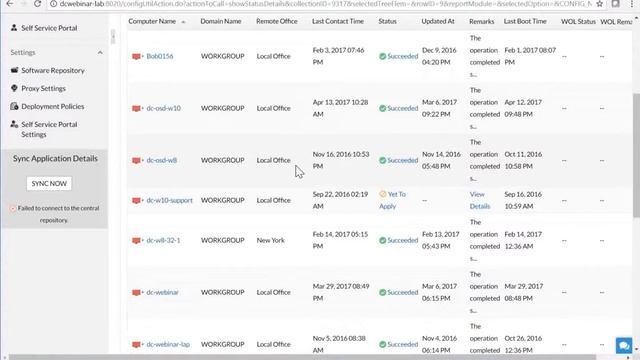Click the red computer icon beside dc-webinar-lap

click(x=136, y=344)
